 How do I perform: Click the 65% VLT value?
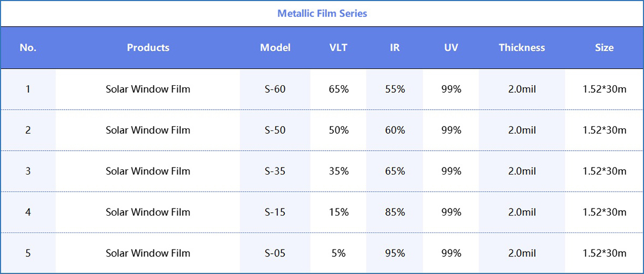point(338,89)
